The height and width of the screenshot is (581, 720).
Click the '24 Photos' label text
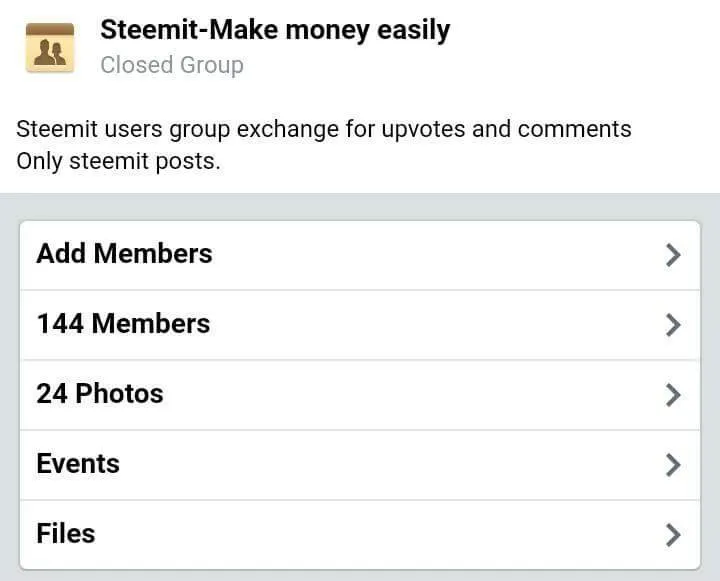[x=100, y=394]
